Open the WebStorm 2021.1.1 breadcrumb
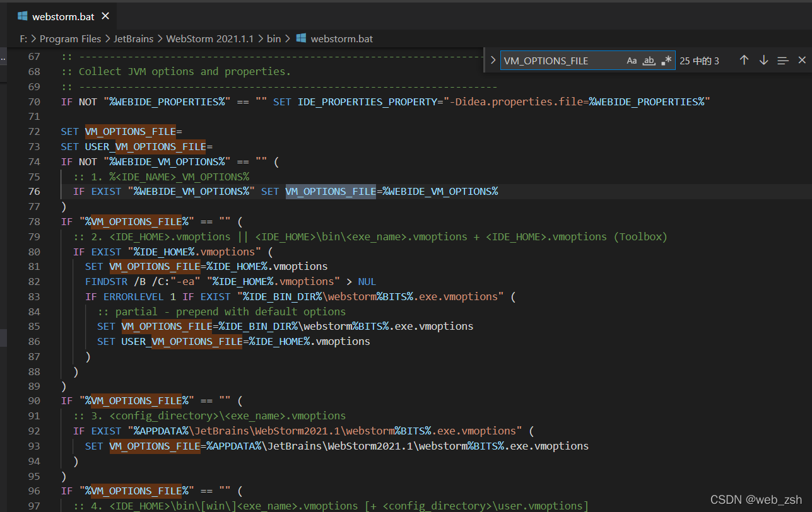Image resolution: width=812 pixels, height=512 pixels. [x=209, y=38]
